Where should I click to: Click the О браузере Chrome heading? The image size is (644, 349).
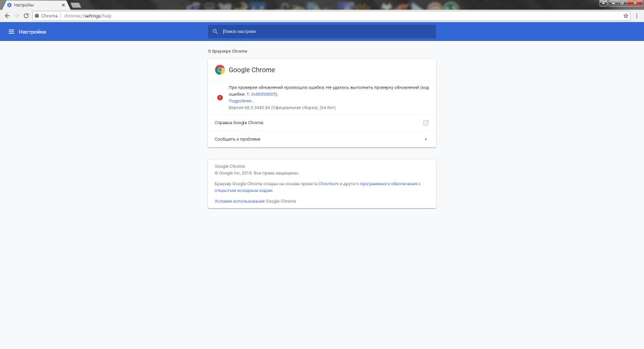[x=227, y=52]
